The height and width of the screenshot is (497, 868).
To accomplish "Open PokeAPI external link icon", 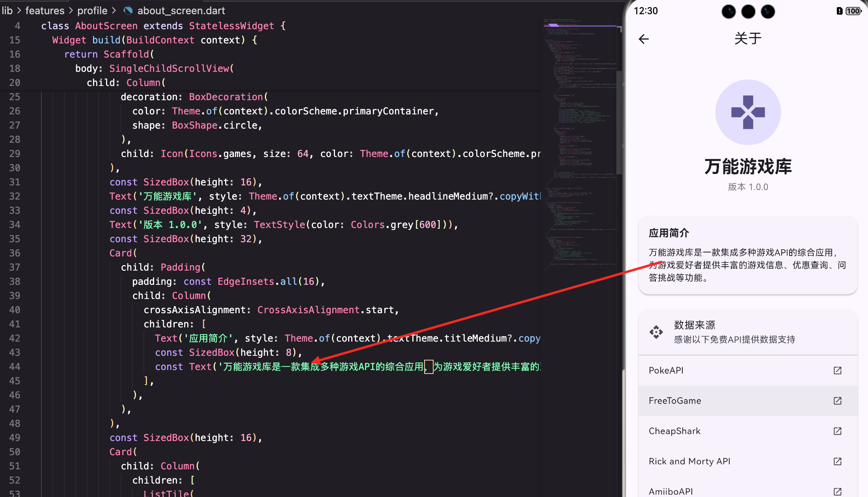I will (837, 370).
